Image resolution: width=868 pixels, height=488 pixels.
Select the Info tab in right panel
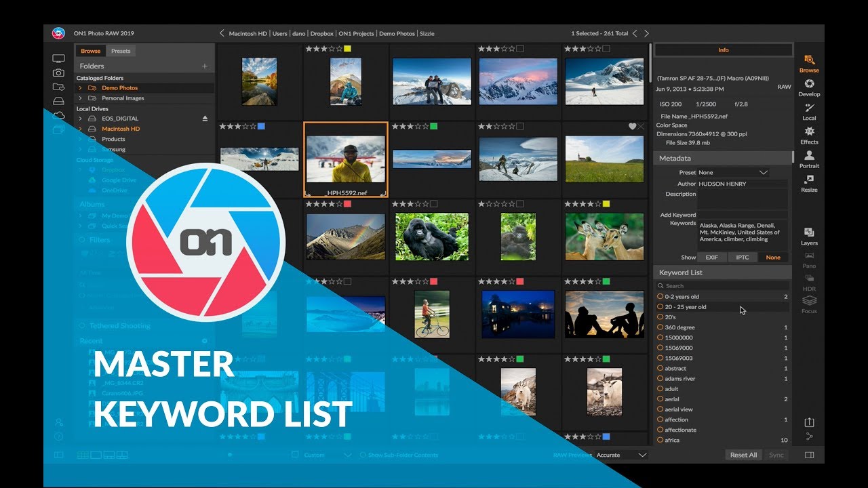723,50
